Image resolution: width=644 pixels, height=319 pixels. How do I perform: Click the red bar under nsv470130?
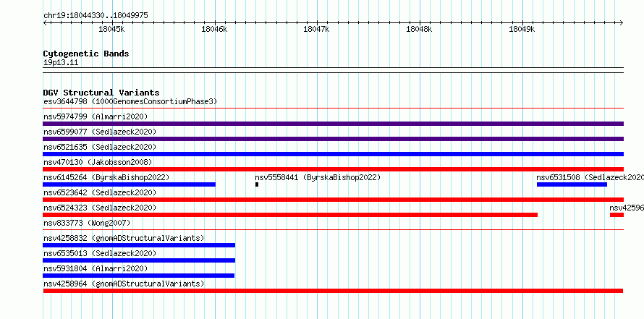333,169
